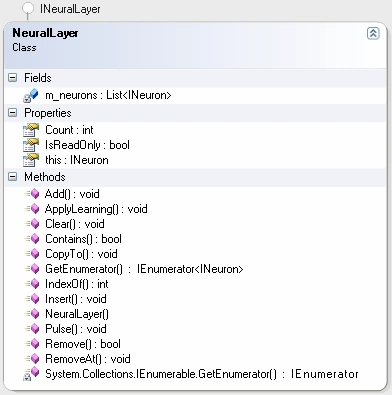The image size is (392, 395).
Task: Click the INeuralLayer interface label
Action: (x=70, y=9)
